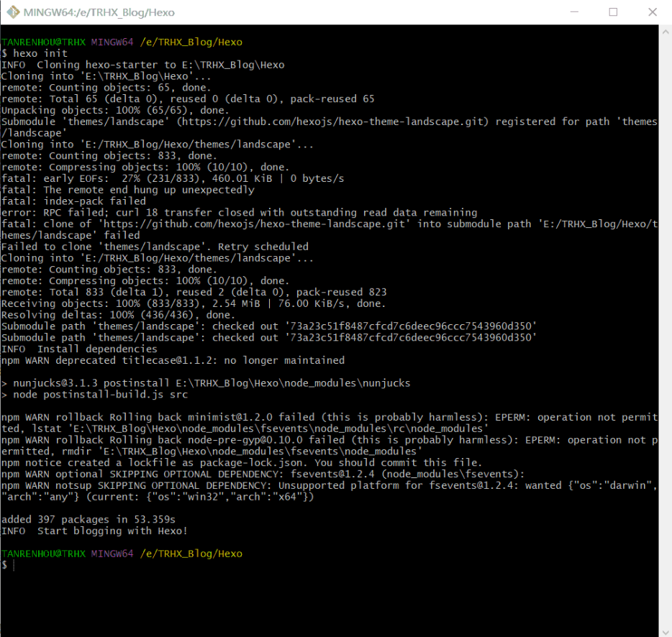Click 'error: RPC failed; curl 18' line
Screen dimensions: 672x637
coord(239,213)
